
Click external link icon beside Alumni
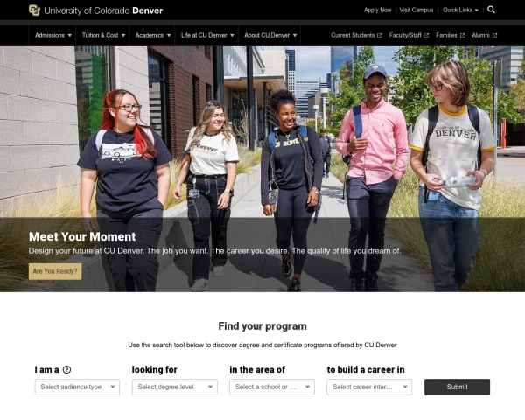495,36
